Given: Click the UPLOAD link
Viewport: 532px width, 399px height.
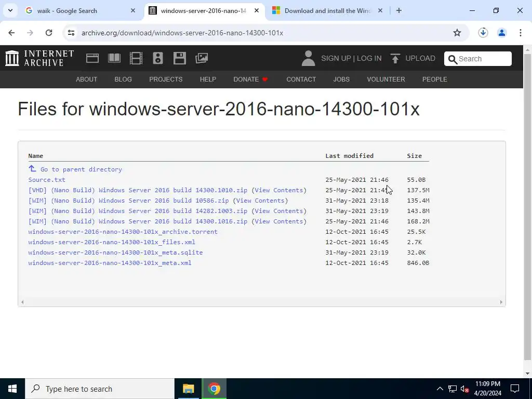Looking at the screenshot, I should 420,58.
